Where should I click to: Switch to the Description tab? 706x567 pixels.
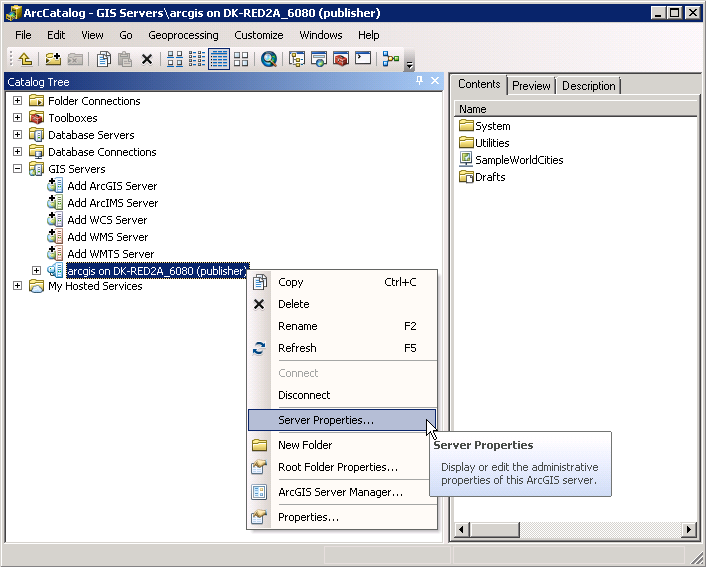pos(588,86)
